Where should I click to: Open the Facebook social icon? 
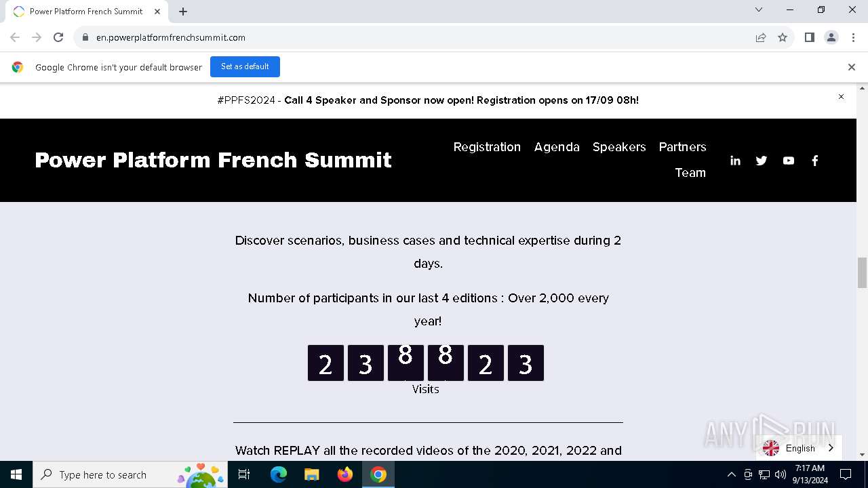tap(815, 161)
